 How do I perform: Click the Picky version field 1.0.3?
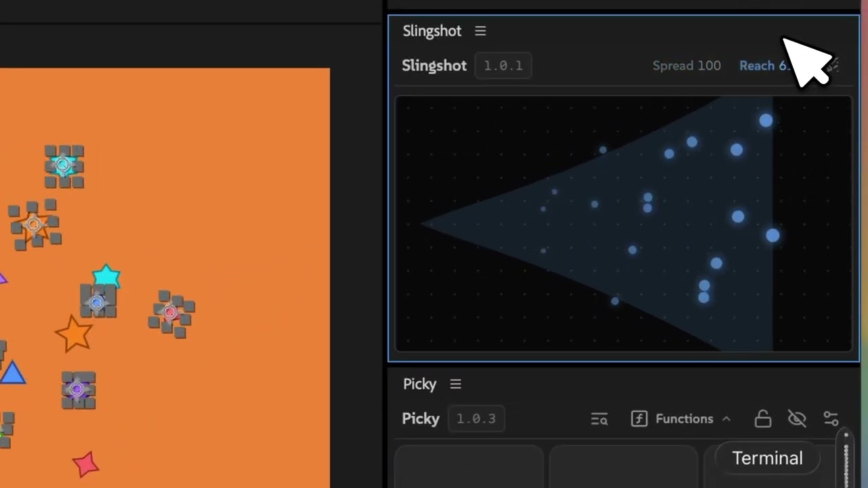point(476,419)
